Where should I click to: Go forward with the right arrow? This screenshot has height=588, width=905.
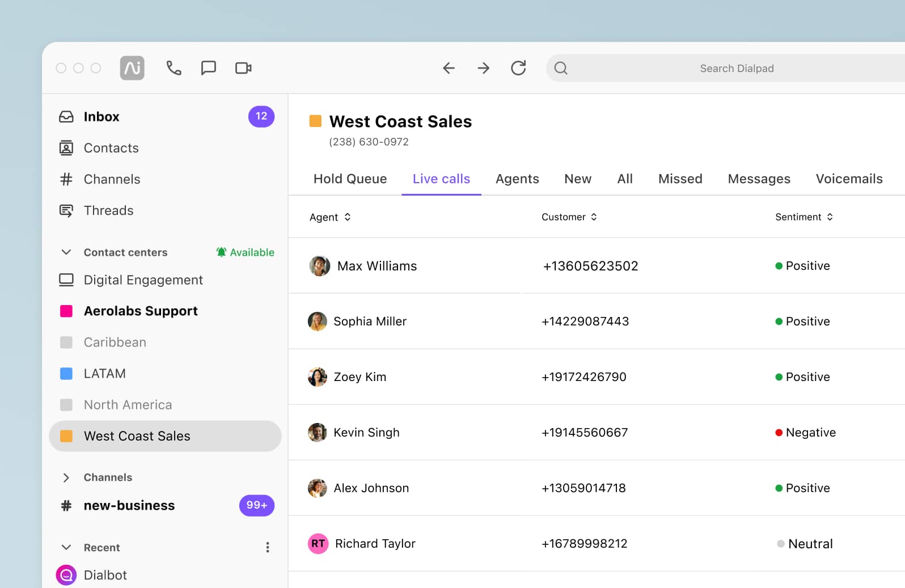(x=483, y=68)
